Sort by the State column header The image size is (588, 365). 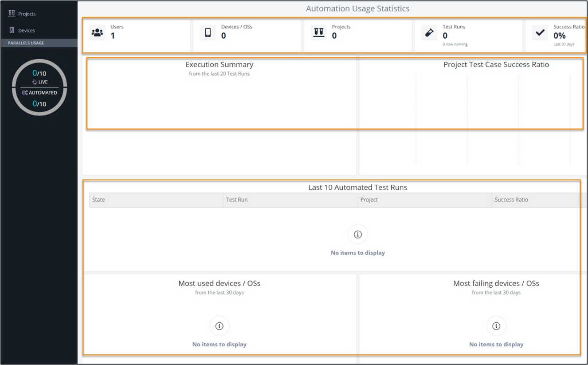click(x=98, y=200)
